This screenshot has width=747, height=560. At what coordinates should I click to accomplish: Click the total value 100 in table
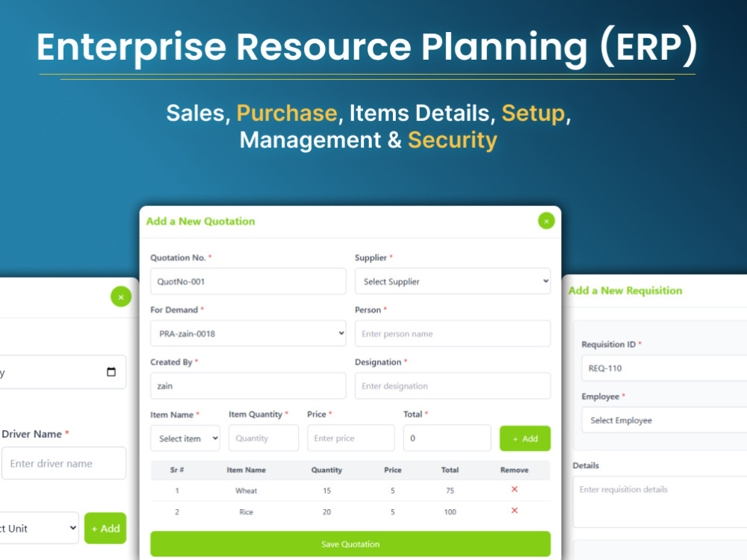[x=450, y=512]
